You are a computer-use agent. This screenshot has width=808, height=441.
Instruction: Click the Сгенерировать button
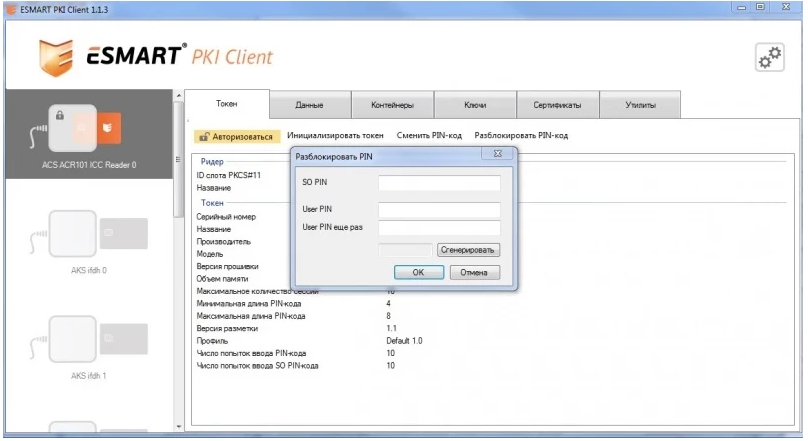tap(468, 250)
